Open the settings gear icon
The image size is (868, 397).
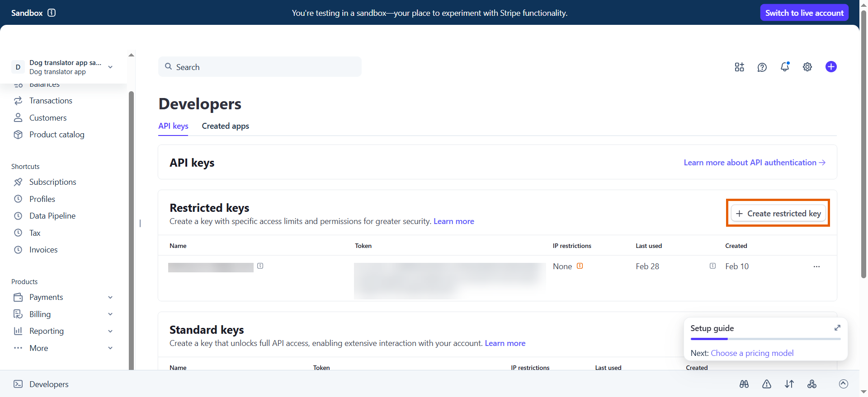click(x=807, y=67)
